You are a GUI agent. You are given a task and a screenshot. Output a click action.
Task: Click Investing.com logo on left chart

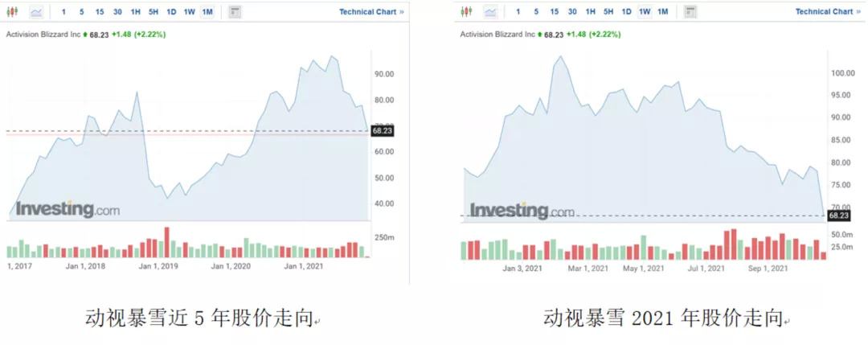[x=68, y=209]
